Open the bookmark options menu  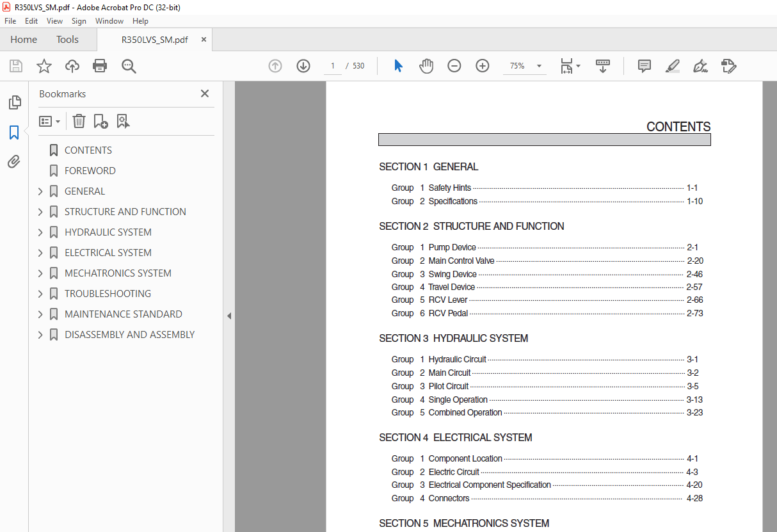[49, 121]
